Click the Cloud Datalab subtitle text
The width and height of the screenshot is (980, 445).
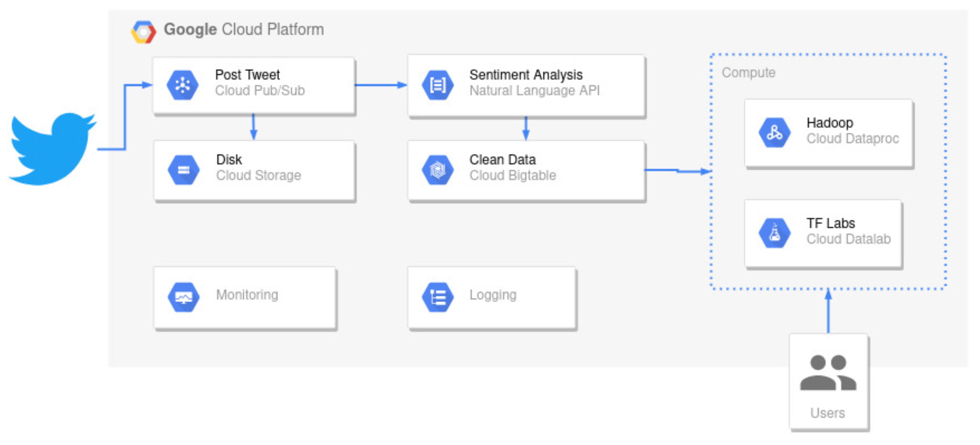848,239
